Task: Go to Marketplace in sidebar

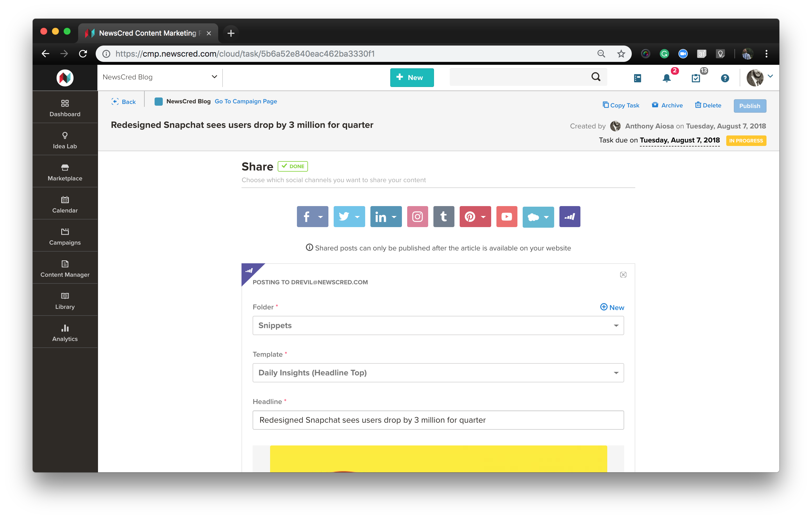Action: (65, 172)
